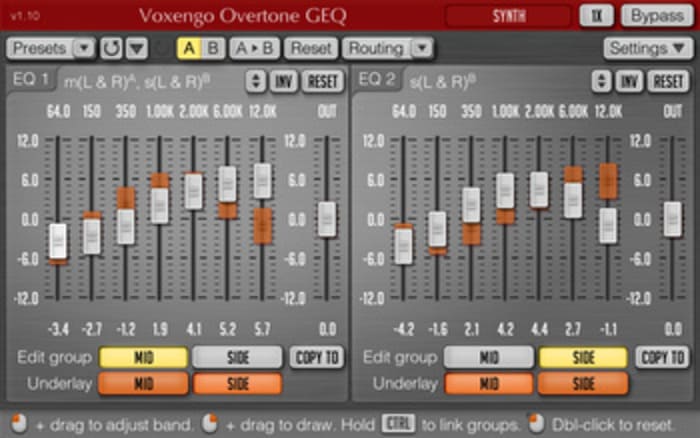Click the EQ 1 1.00K band slider knob

(160, 206)
